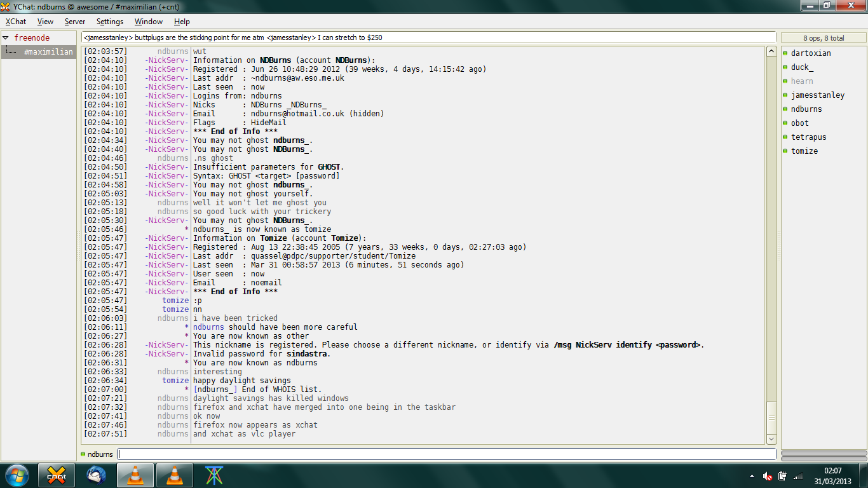Collapse the freenode server tree

pyautogui.click(x=6, y=38)
